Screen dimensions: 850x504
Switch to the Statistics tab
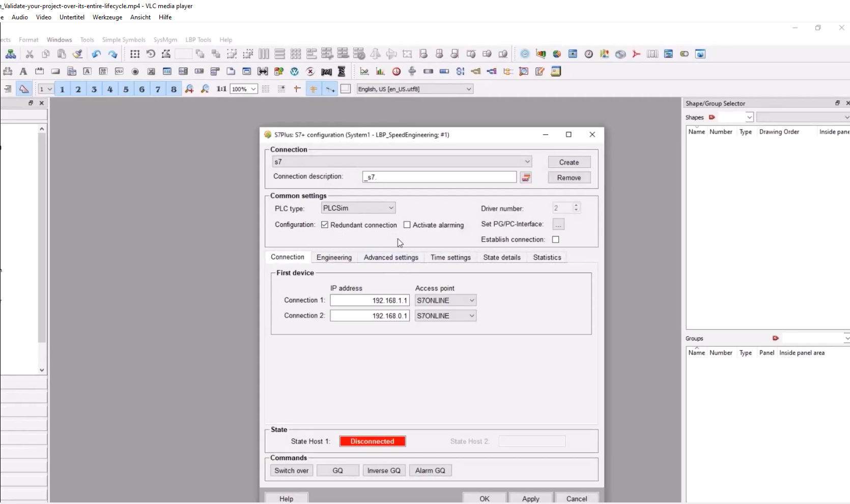[547, 257]
